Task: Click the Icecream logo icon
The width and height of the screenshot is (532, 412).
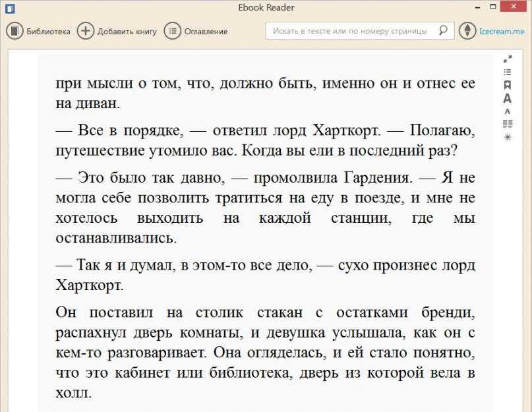Action: 467,31
